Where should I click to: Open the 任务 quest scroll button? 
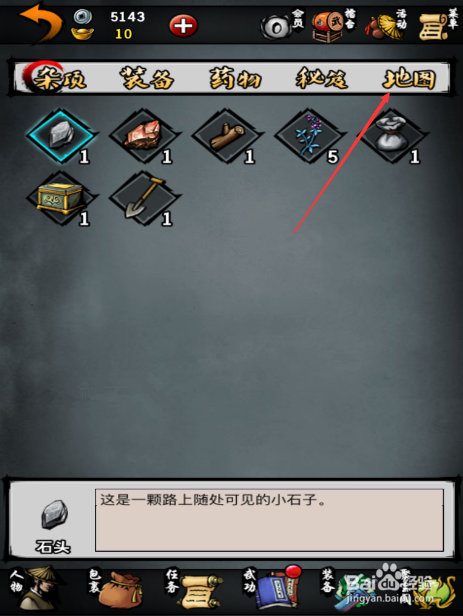[194, 588]
